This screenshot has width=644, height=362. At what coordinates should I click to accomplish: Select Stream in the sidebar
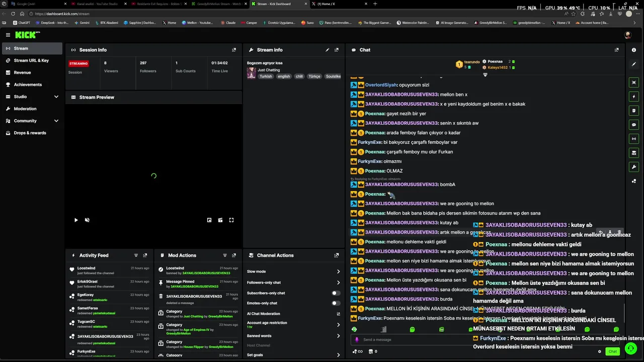(33, 48)
